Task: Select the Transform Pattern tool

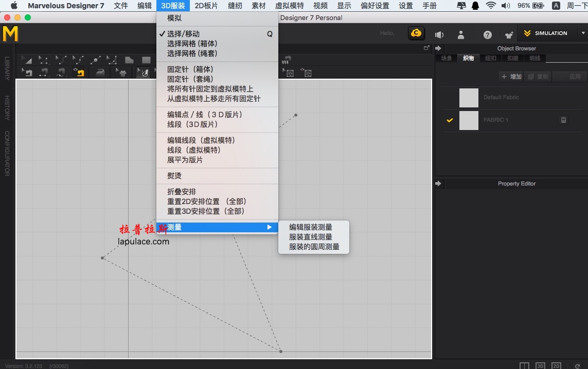Action: point(26,60)
